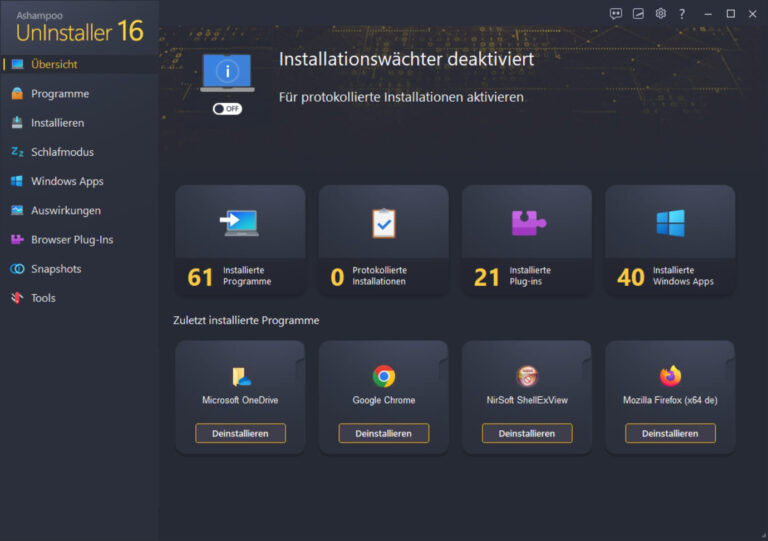The image size is (768, 541).
Task: Click 'Installationswächter deaktiviert' heading
Action: [x=407, y=59]
